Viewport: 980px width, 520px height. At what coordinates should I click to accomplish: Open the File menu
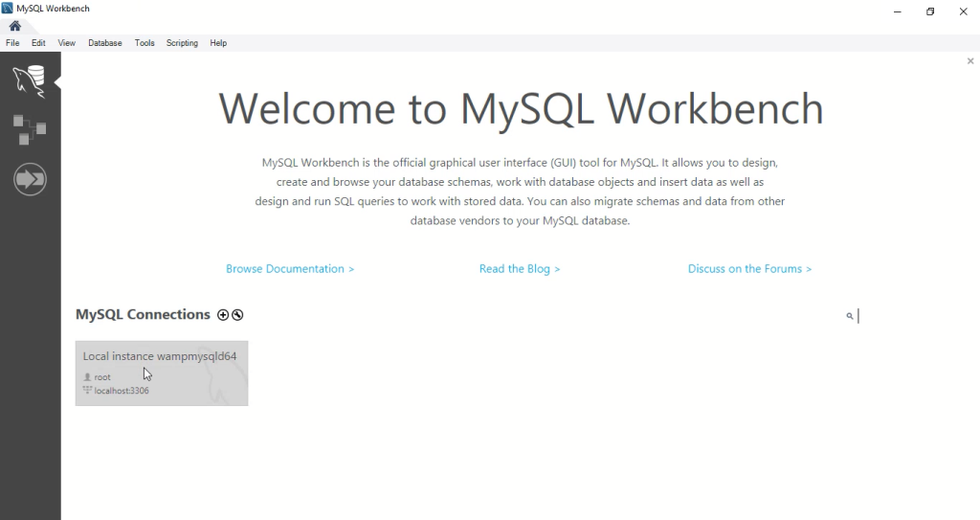click(x=12, y=43)
